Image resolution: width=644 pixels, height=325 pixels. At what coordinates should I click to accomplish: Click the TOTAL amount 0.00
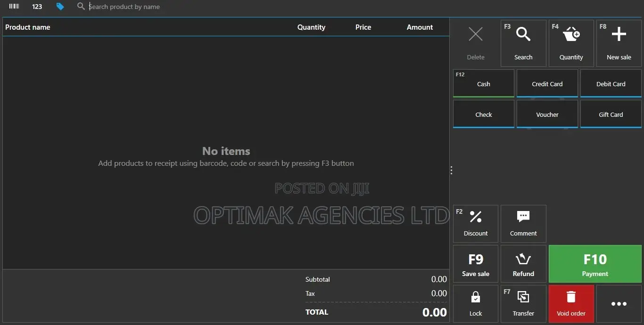[434, 312]
